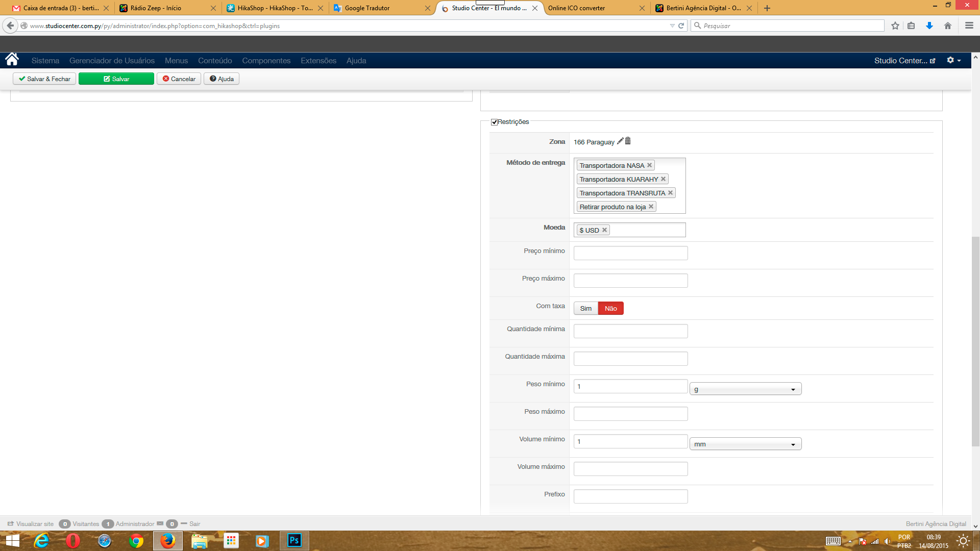Open the Volume mínimo unit dropdown
Viewport: 980px width, 551px height.
coord(745,444)
